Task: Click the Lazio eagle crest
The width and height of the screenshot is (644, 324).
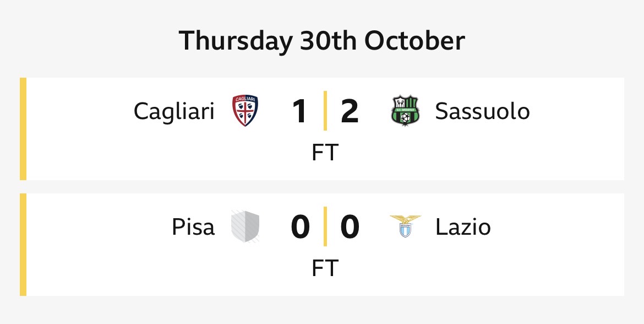Action: (405, 226)
